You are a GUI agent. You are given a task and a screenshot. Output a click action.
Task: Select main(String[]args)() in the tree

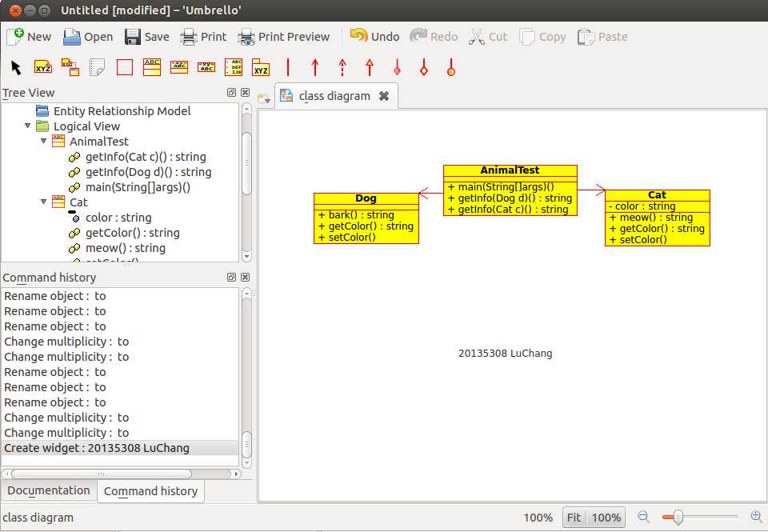(138, 187)
